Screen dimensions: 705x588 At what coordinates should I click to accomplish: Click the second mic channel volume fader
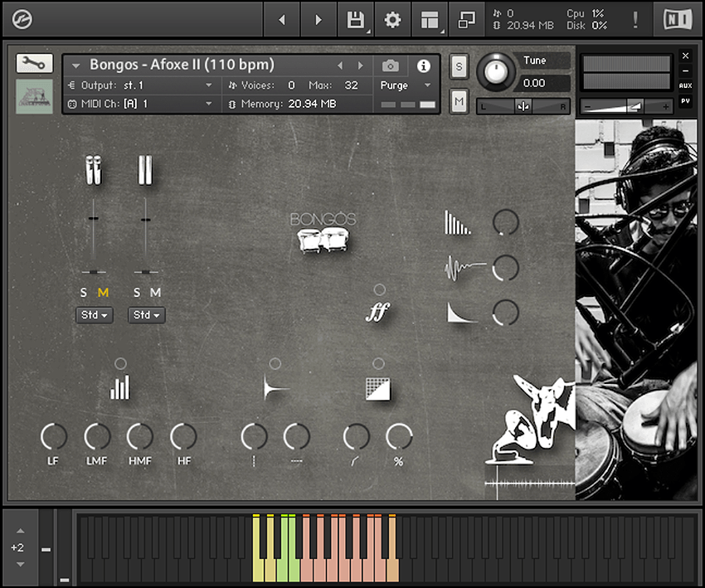click(145, 220)
